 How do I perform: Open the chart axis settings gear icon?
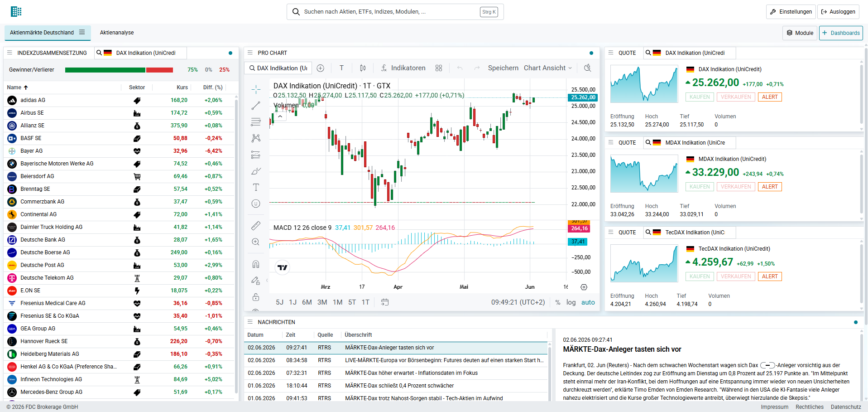click(584, 287)
